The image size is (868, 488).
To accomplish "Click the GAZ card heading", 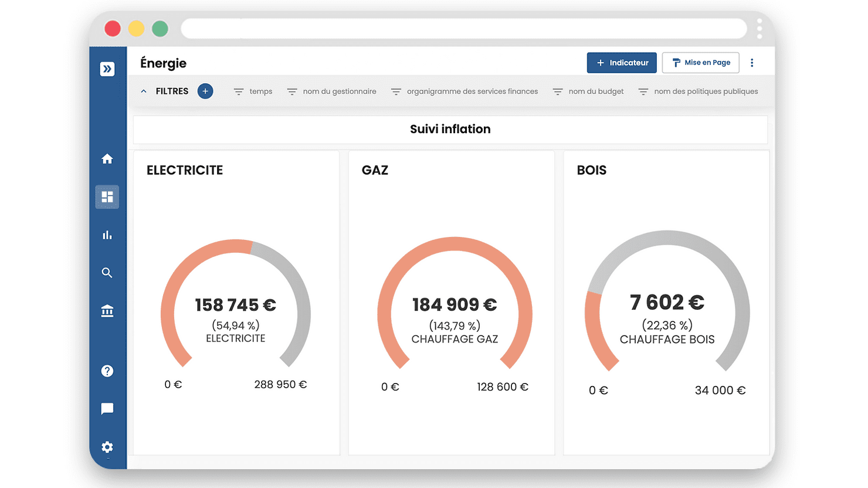I will pyautogui.click(x=375, y=170).
